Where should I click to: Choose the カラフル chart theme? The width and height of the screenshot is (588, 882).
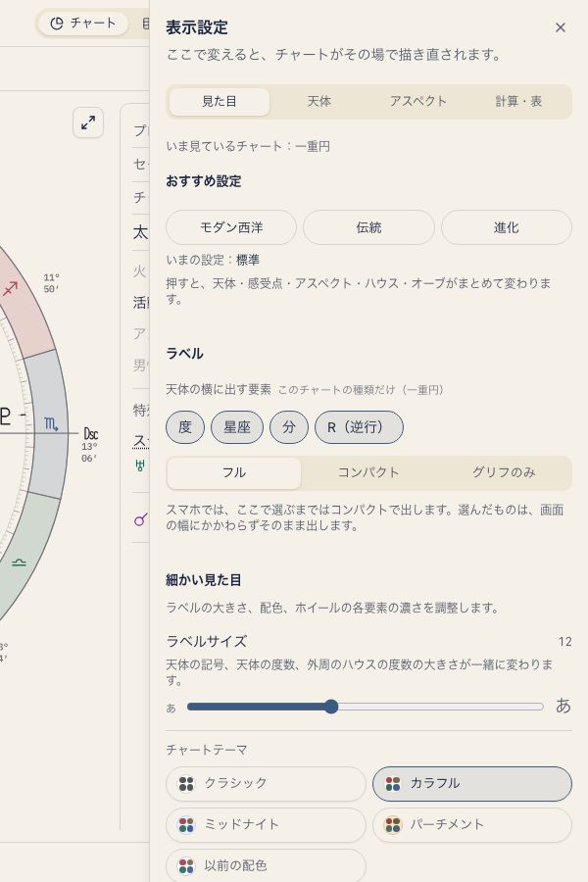tap(472, 784)
